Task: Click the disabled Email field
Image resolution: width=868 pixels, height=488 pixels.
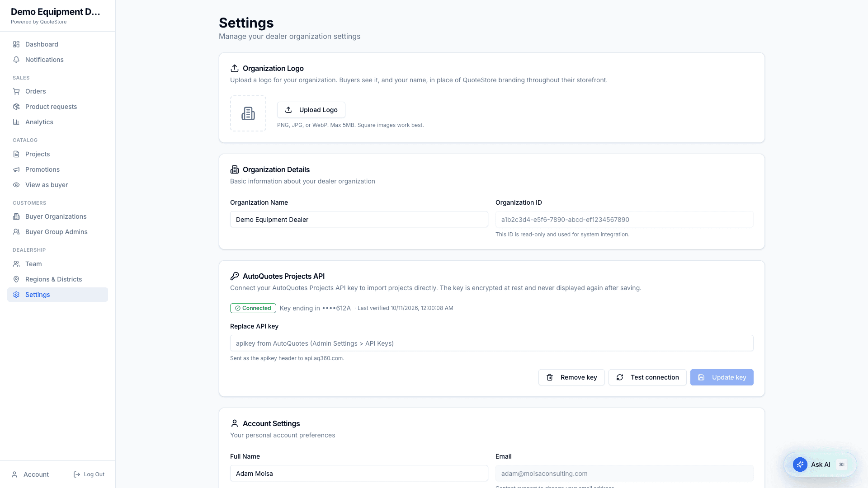Action: (x=624, y=473)
